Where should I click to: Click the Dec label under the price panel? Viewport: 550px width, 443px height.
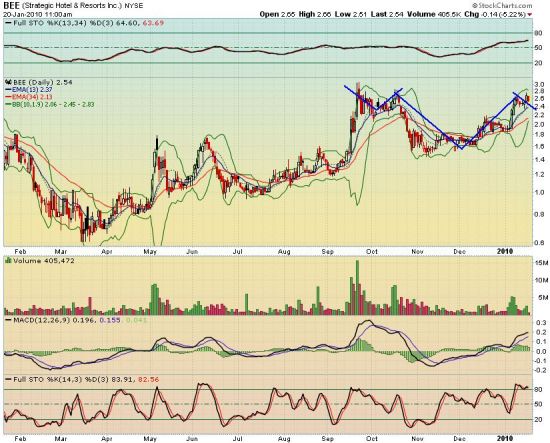pos(460,251)
